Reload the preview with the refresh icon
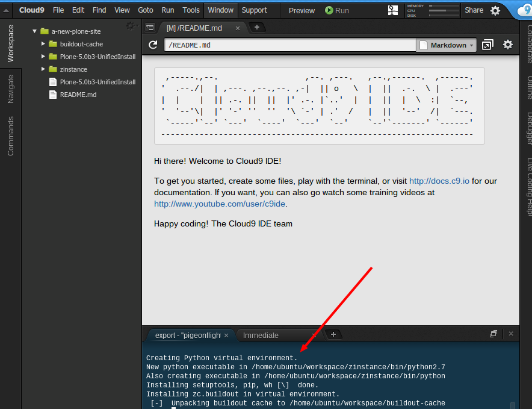 pyautogui.click(x=153, y=45)
